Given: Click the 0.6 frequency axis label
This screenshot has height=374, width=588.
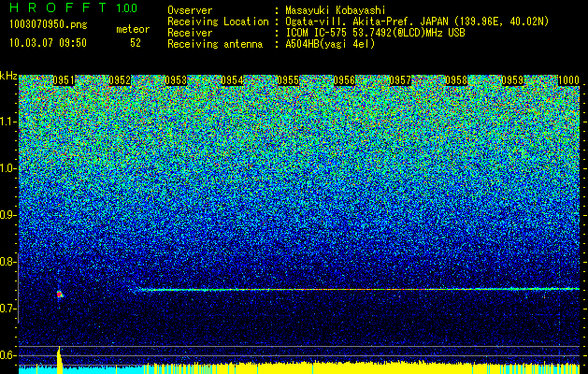Looking at the screenshot, I should (7, 355).
